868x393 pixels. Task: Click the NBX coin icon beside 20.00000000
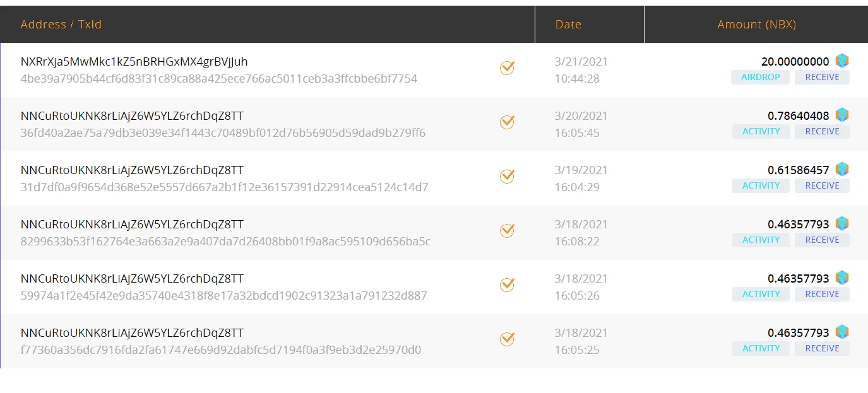[x=842, y=61]
